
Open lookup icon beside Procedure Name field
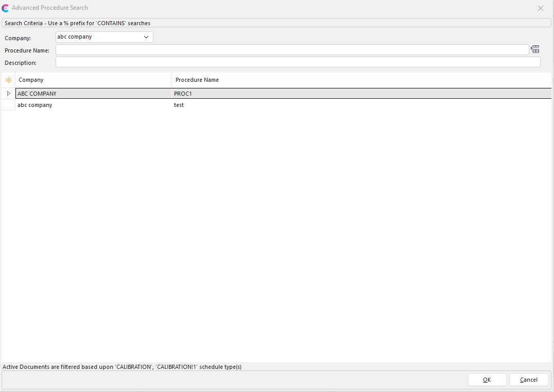tap(535, 49)
